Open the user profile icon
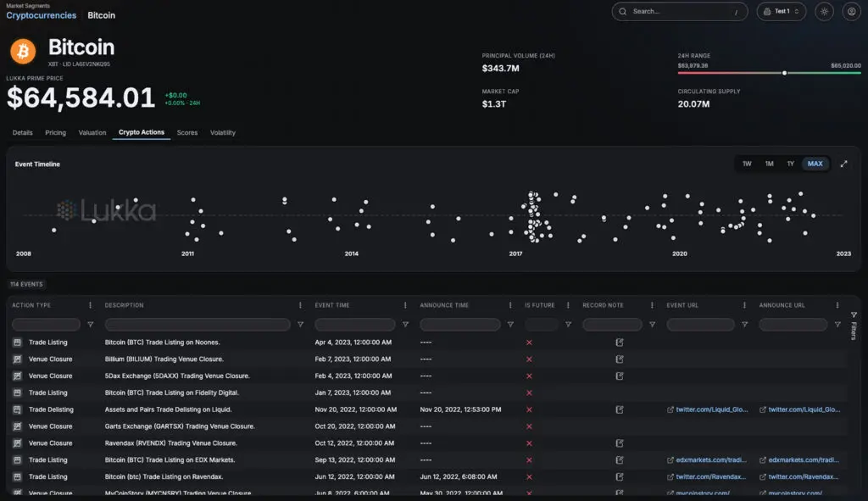 coord(851,12)
